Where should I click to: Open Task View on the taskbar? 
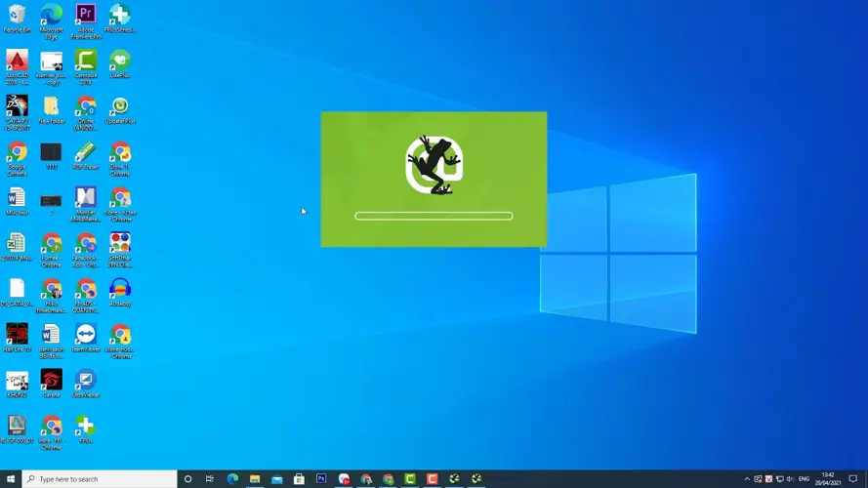pyautogui.click(x=209, y=479)
